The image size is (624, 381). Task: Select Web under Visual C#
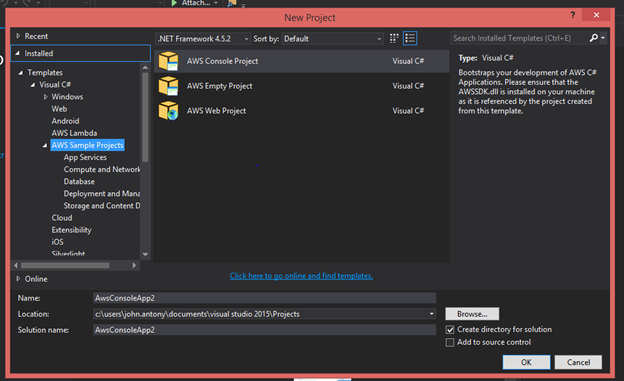59,109
